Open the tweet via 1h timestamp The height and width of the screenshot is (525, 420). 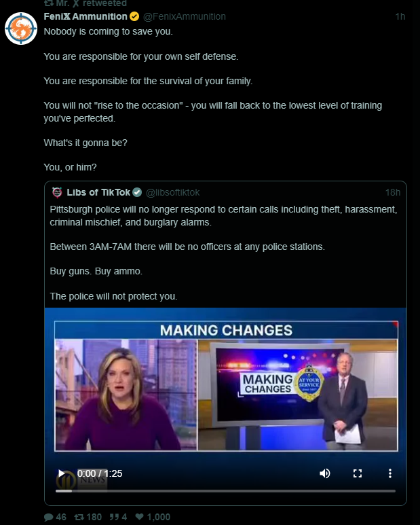click(400, 16)
